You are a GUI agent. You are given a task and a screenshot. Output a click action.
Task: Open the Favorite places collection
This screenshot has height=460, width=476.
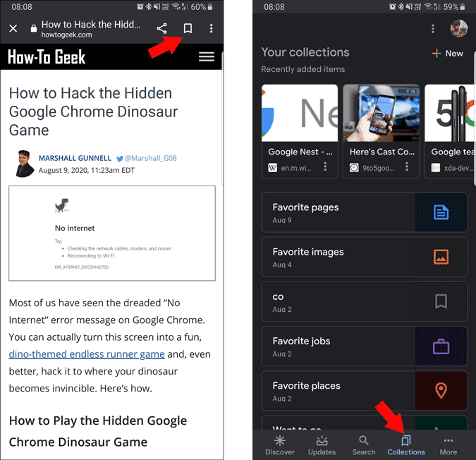click(364, 391)
